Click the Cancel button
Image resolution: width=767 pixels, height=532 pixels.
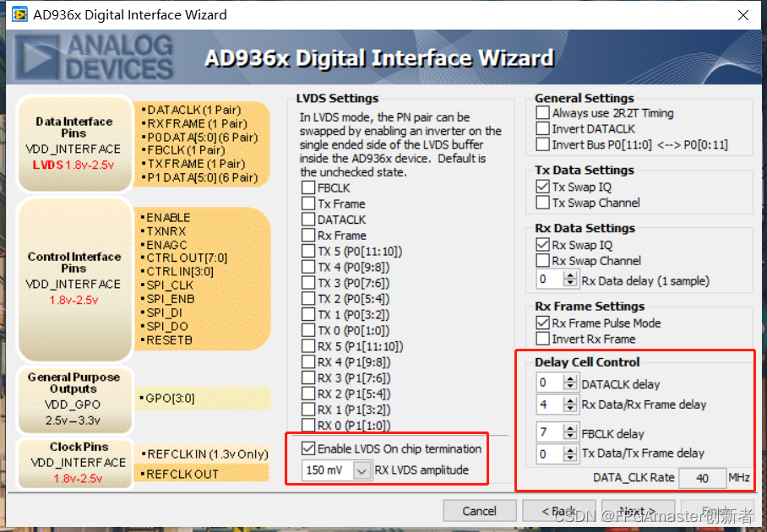[x=480, y=511]
